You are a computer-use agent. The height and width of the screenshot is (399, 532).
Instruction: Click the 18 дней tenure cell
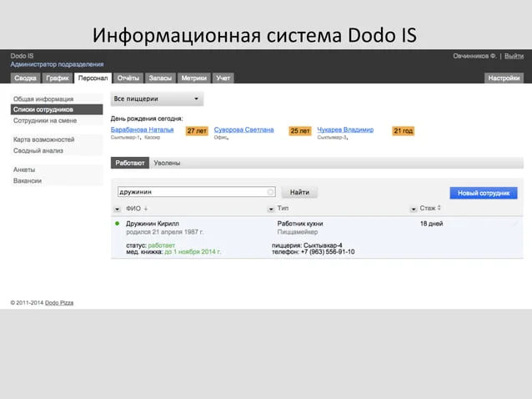(x=431, y=224)
